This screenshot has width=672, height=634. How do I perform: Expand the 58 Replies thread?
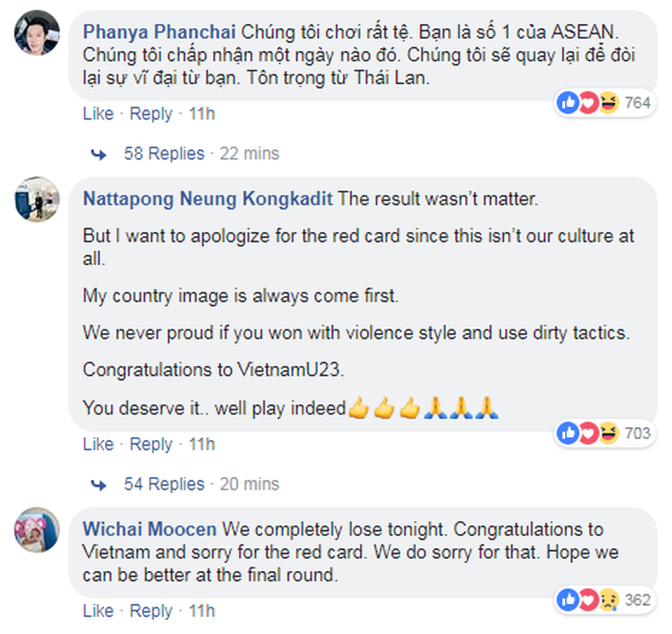[164, 153]
